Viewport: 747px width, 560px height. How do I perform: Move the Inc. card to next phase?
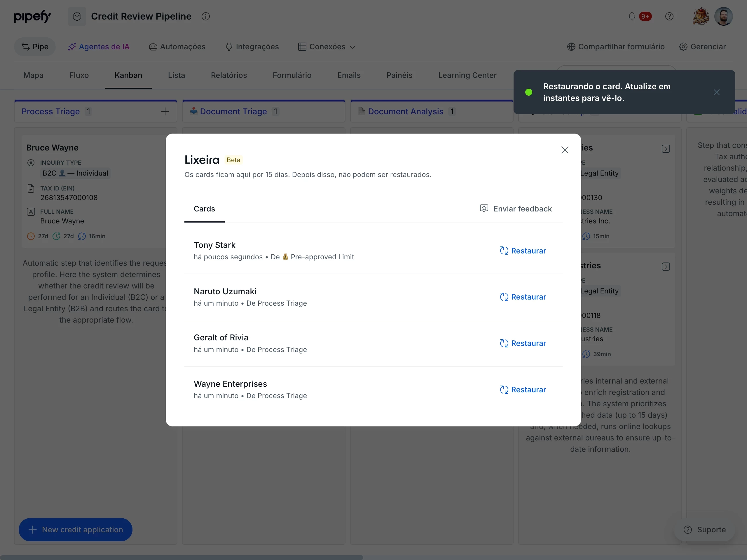[x=666, y=149]
